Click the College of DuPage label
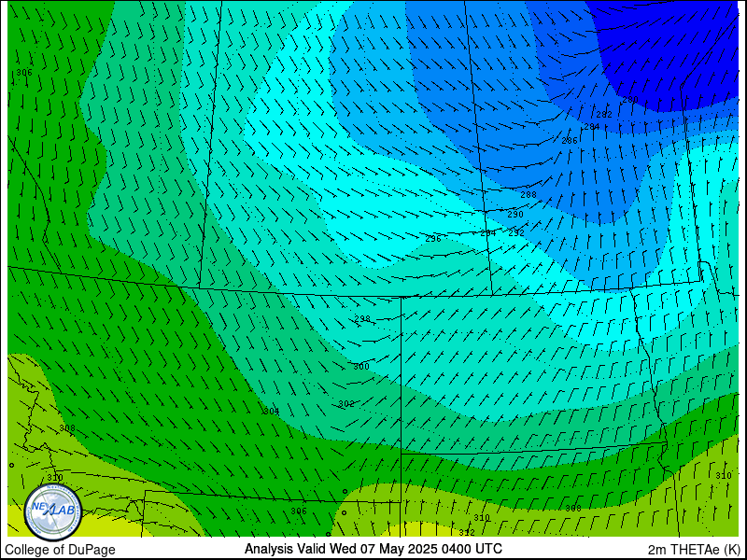Viewport: 747px width, 560px height. 60,550
